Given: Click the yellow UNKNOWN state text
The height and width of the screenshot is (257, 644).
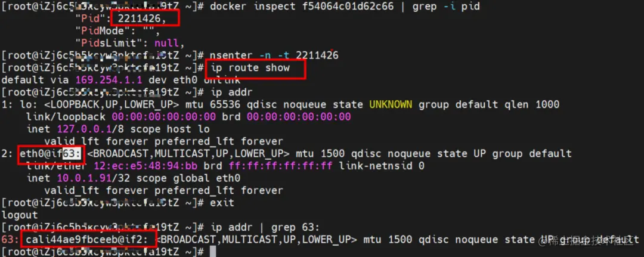Looking at the screenshot, I should click(390, 104).
